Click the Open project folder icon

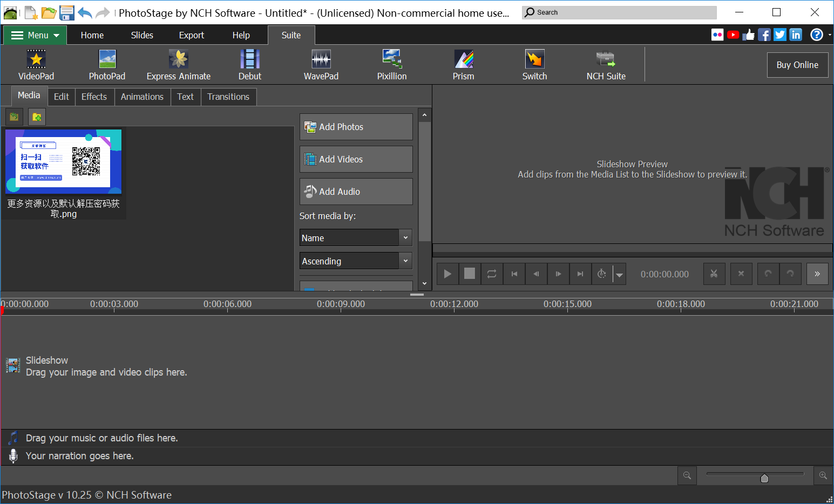(x=49, y=12)
